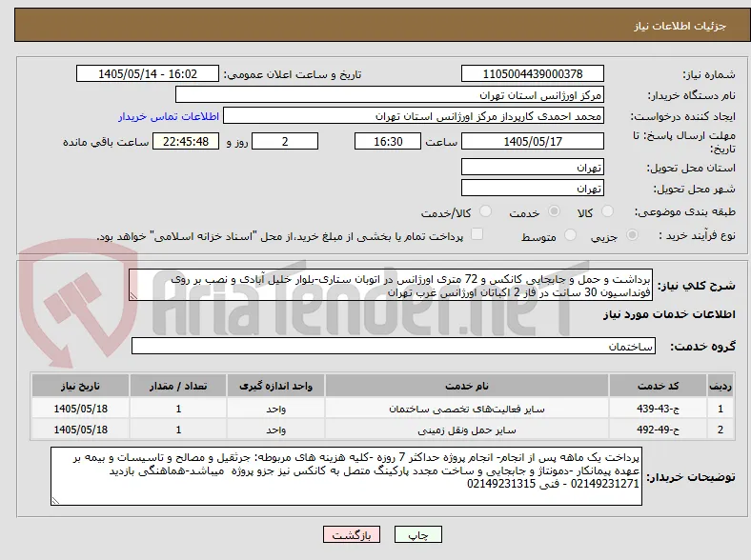
Task: Select the کالا radio option
Action: coord(607,211)
